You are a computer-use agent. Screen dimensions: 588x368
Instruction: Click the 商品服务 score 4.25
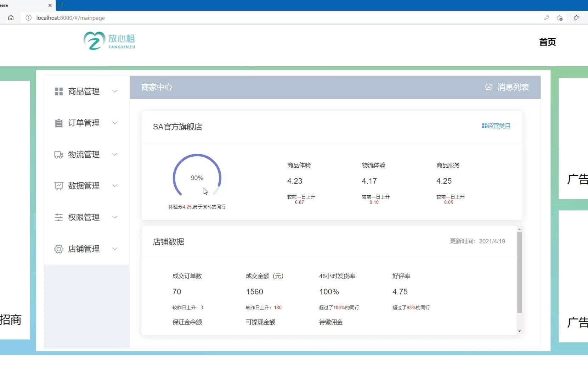pos(444,181)
